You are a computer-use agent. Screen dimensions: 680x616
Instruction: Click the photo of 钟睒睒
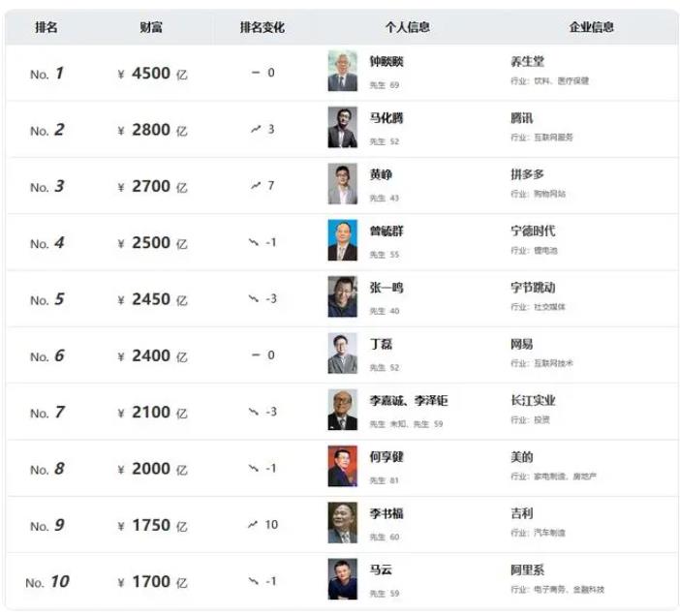tap(343, 71)
